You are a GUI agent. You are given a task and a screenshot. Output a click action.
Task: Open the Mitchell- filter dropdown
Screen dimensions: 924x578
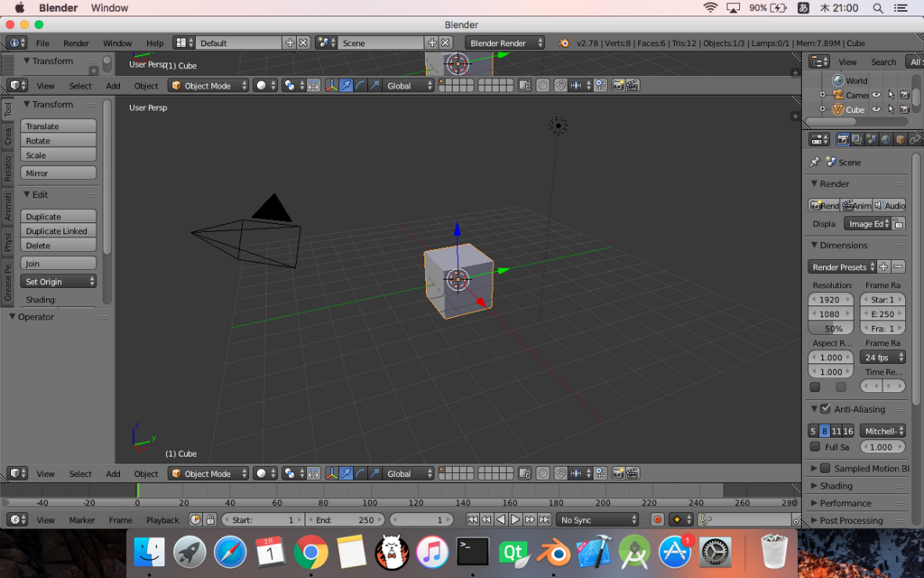click(x=882, y=431)
